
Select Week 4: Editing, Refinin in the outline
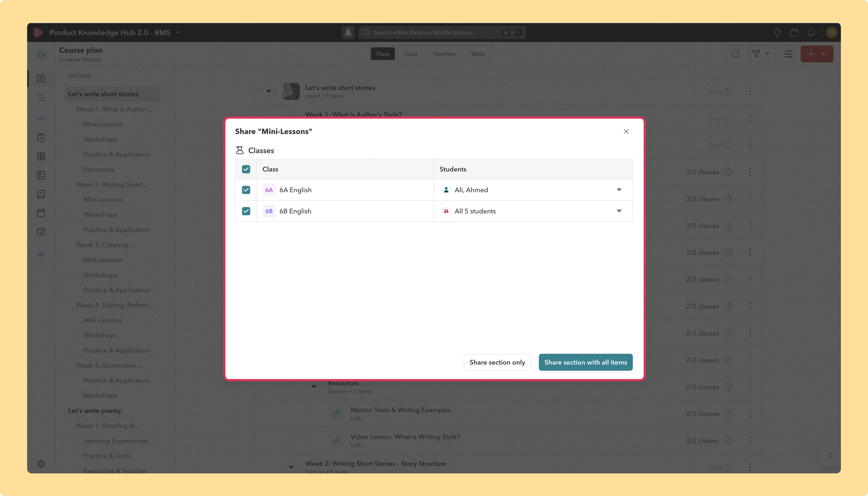point(115,305)
